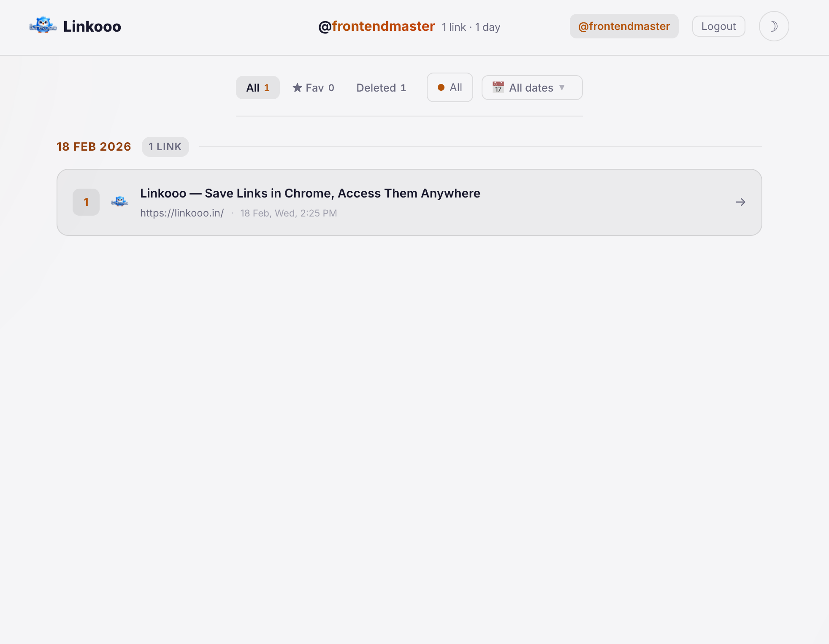Image resolution: width=829 pixels, height=644 pixels.
Task: Open the https://linkooo.in/ URL link
Action: (182, 213)
